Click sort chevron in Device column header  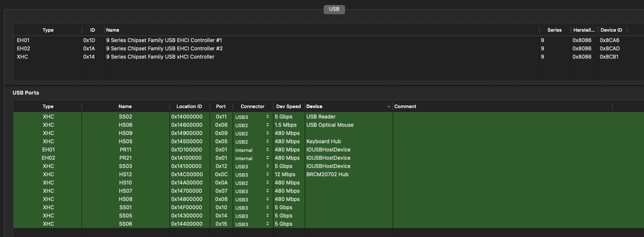tap(389, 107)
